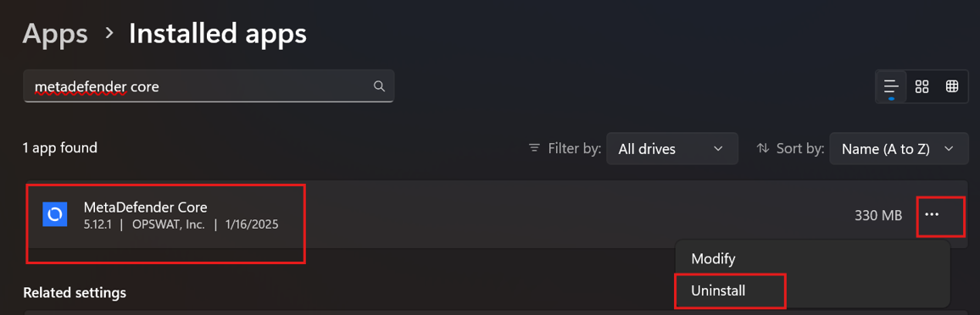Click the MetaDefender Core blue app icon
Image resolution: width=980 pixels, height=315 pixels.
54,214
